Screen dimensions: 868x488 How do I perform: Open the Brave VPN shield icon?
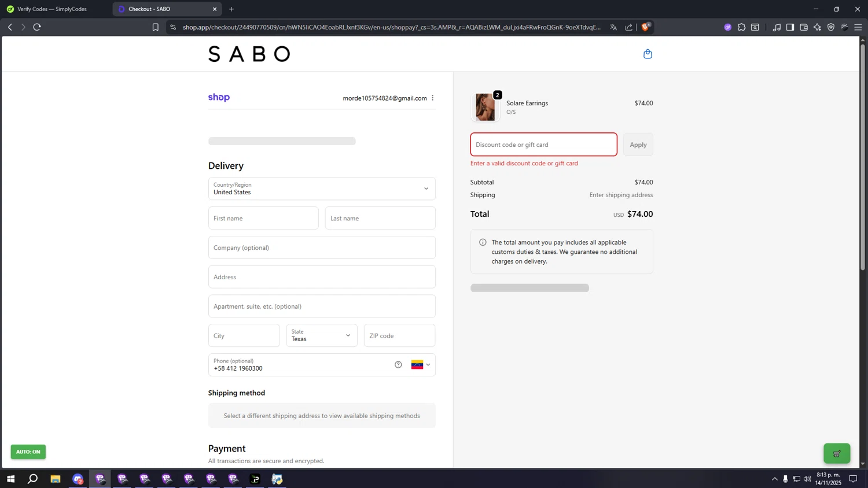tap(831, 27)
